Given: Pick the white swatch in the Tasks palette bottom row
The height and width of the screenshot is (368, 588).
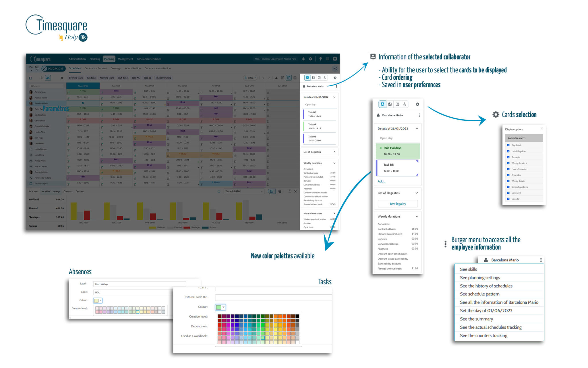Looking at the screenshot, I should 297,342.
